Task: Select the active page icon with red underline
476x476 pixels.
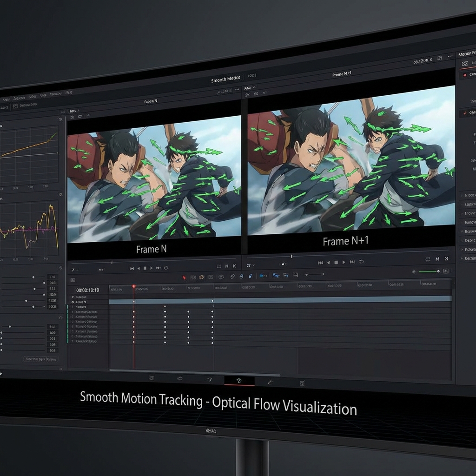Action: (239, 380)
